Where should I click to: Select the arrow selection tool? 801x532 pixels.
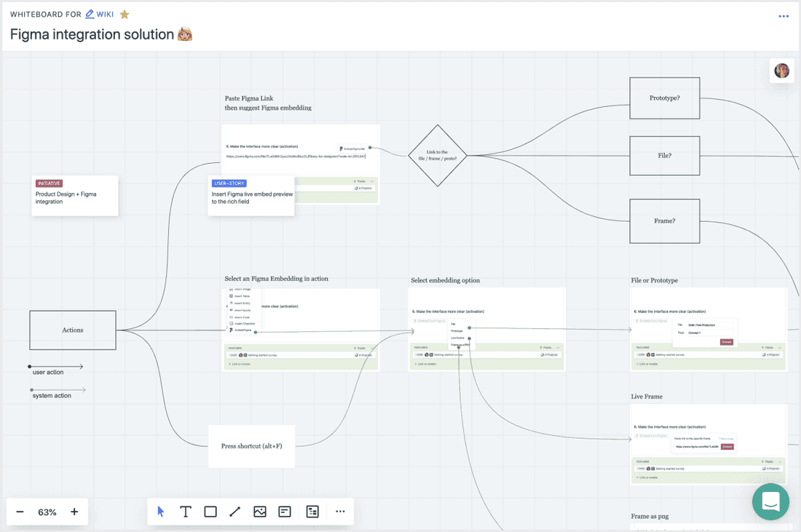[161, 512]
